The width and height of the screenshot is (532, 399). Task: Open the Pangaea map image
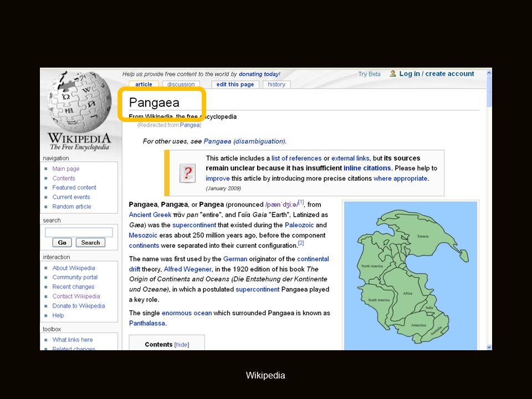tap(411, 275)
